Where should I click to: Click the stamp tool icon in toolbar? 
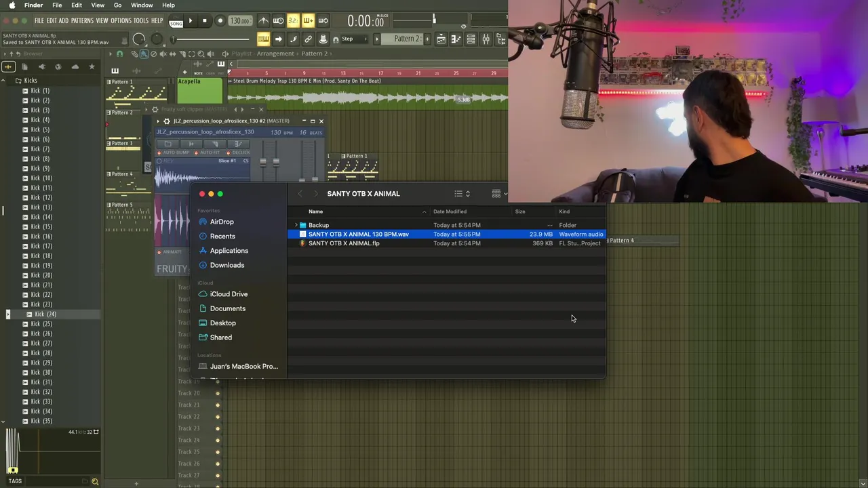(323, 39)
